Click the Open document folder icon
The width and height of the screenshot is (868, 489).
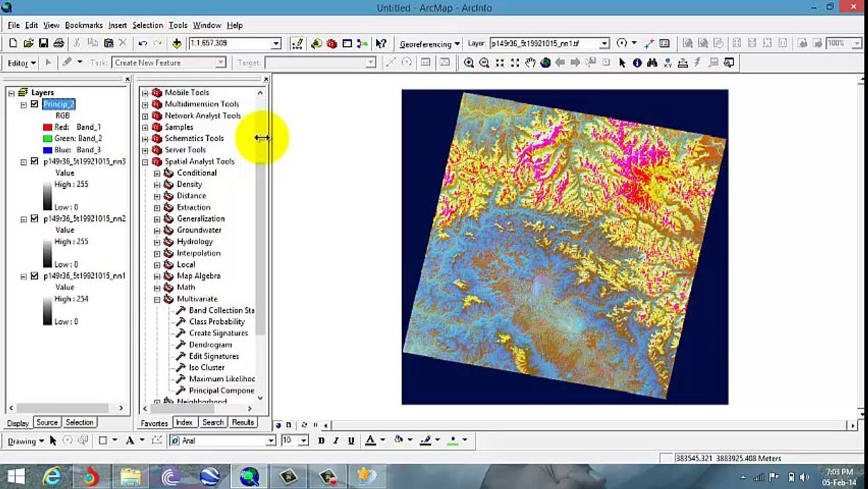coord(28,43)
